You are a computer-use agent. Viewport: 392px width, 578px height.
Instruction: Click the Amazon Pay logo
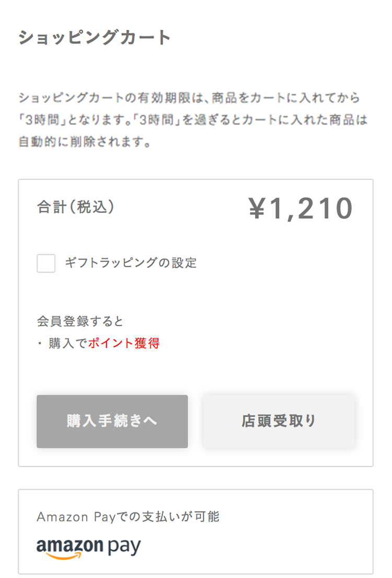(89, 548)
